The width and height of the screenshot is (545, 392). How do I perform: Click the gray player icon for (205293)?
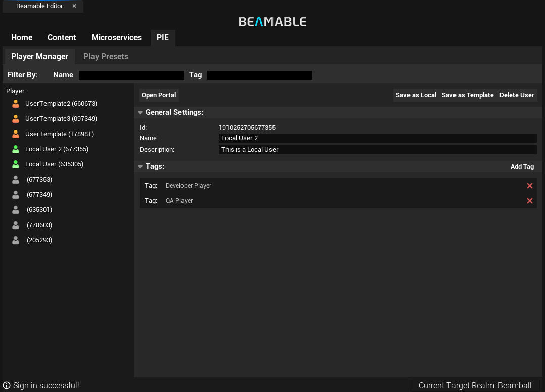16,240
